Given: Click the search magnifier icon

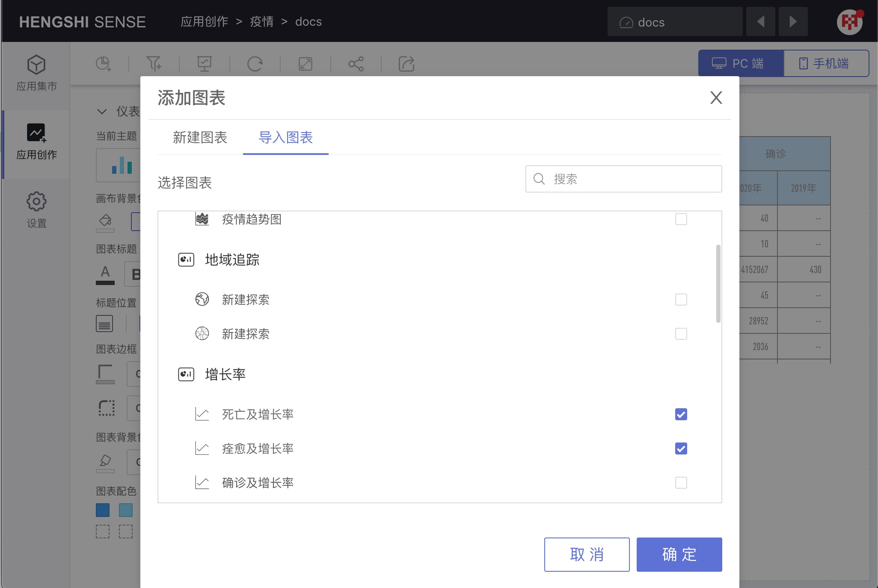Looking at the screenshot, I should [539, 179].
